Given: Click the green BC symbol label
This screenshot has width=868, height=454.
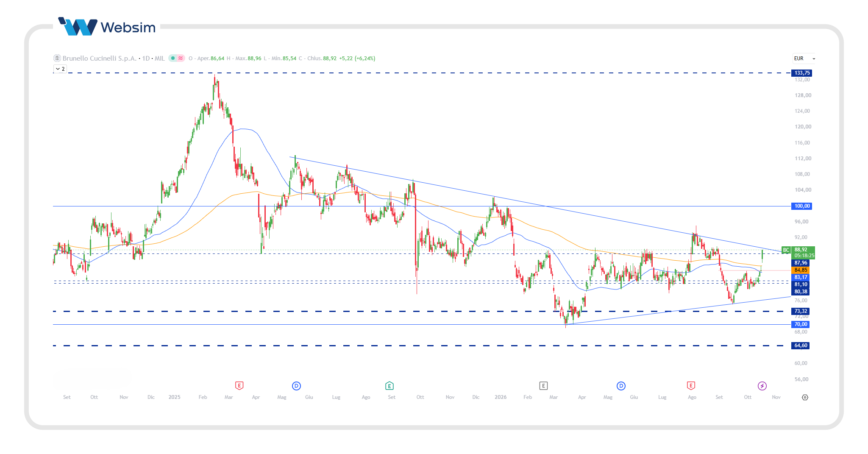Looking at the screenshot, I should click(x=786, y=250).
